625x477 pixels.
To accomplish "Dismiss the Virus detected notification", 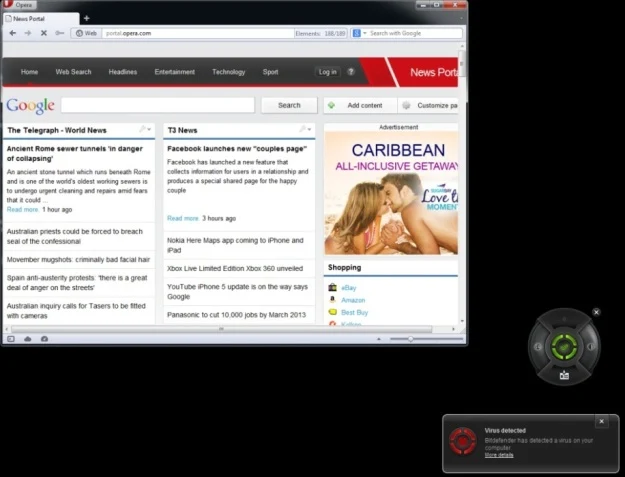I will [601, 421].
